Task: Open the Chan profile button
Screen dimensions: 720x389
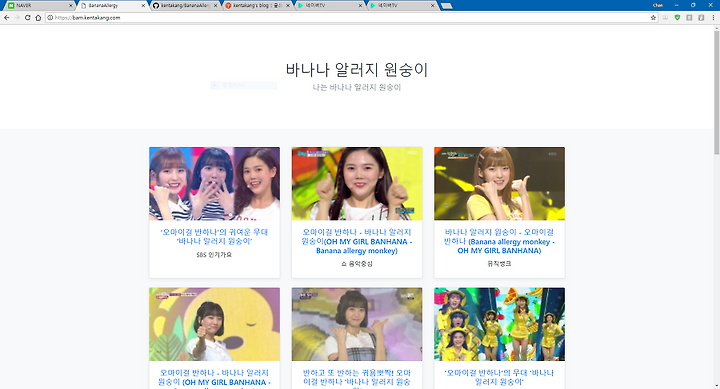Action: (658, 5)
